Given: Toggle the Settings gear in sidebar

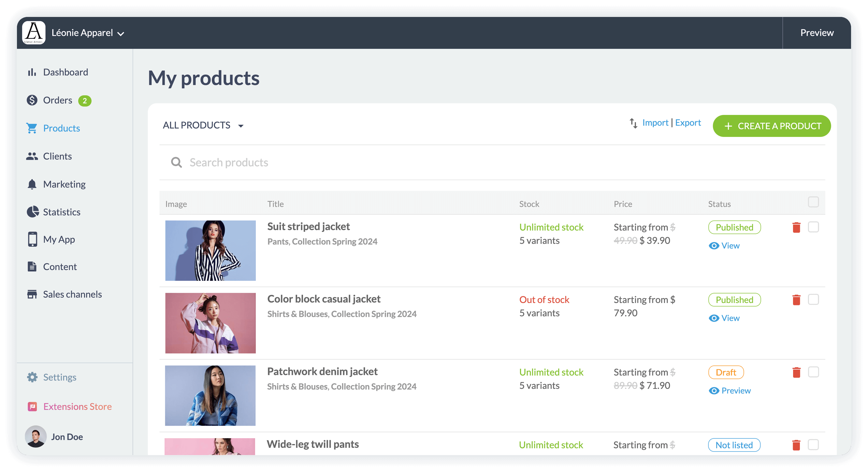Looking at the screenshot, I should (32, 377).
